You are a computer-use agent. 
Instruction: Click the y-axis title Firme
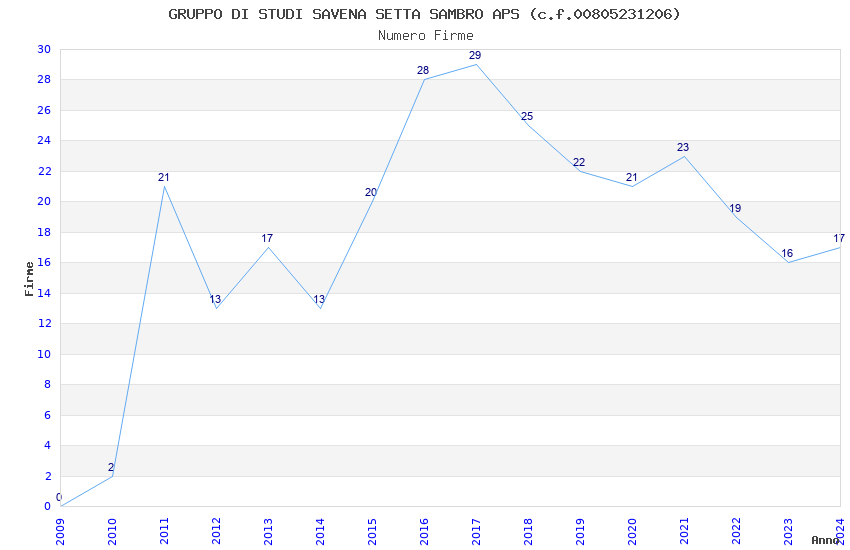click(29, 279)
